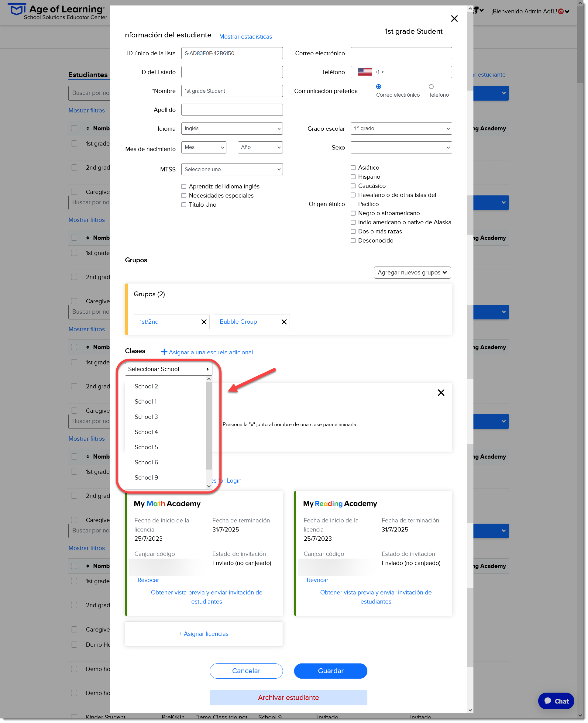Open the notification badge next to Admin AofL
Viewport: 588px width, 723px height.
point(561,11)
